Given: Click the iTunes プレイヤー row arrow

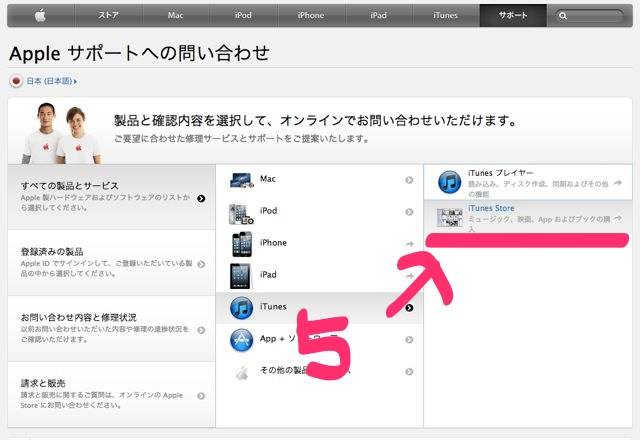Looking at the screenshot, I should coord(618,183).
